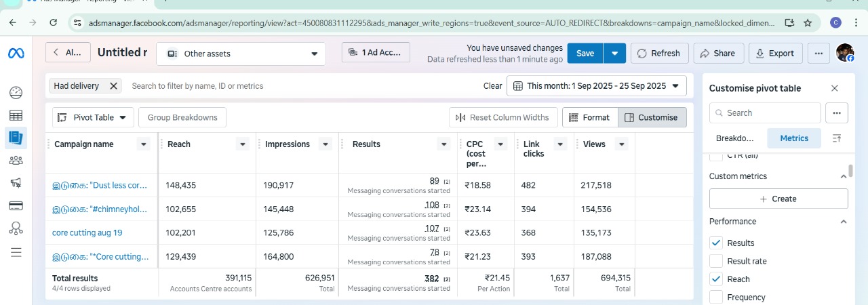Click the Export button

pyautogui.click(x=774, y=54)
